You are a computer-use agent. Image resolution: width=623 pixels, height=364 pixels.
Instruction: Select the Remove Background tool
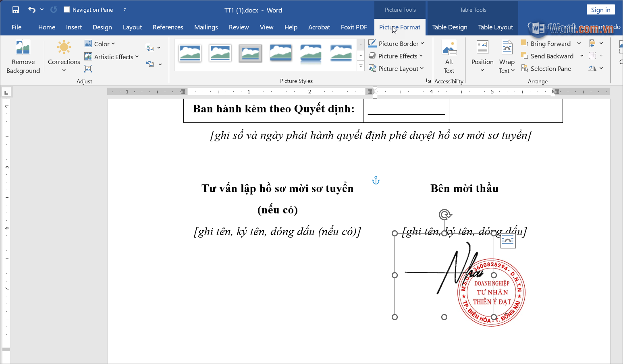23,56
